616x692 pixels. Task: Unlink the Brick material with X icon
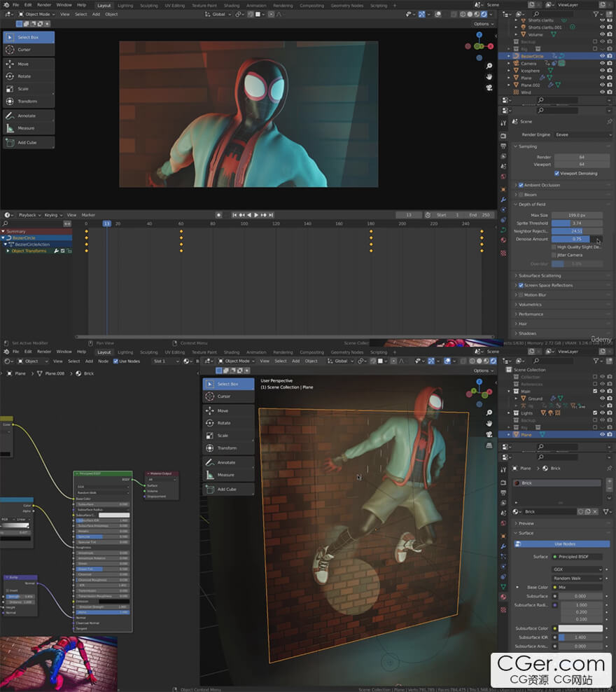click(x=595, y=511)
